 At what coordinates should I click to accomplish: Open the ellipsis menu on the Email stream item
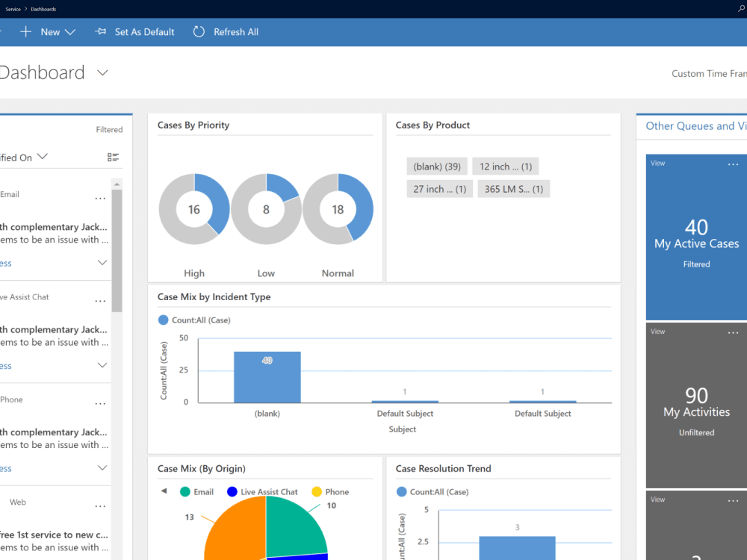coord(100,198)
